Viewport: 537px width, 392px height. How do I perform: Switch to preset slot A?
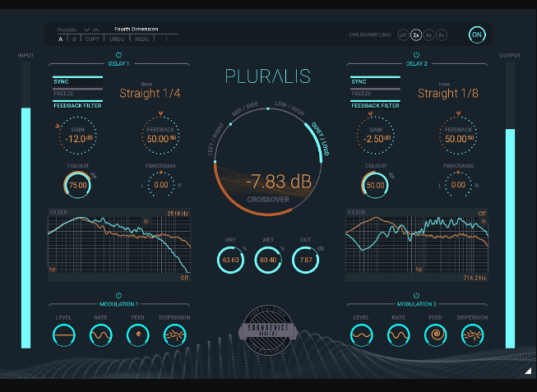point(60,39)
